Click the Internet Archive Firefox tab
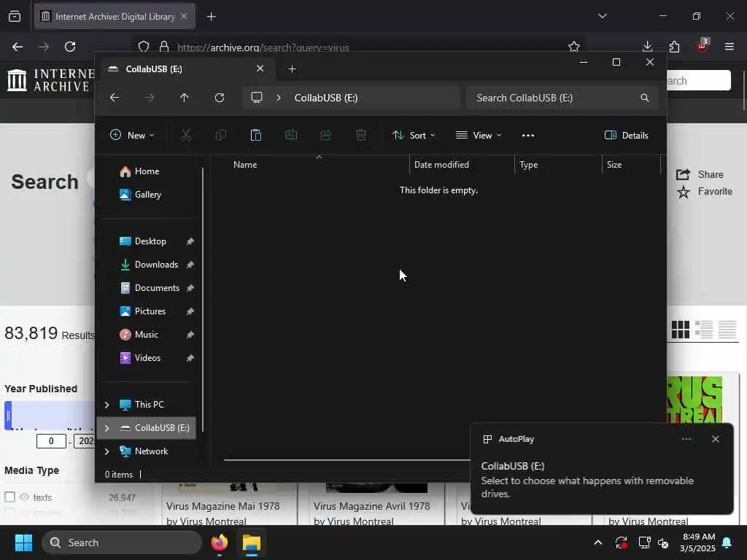 pos(115,17)
